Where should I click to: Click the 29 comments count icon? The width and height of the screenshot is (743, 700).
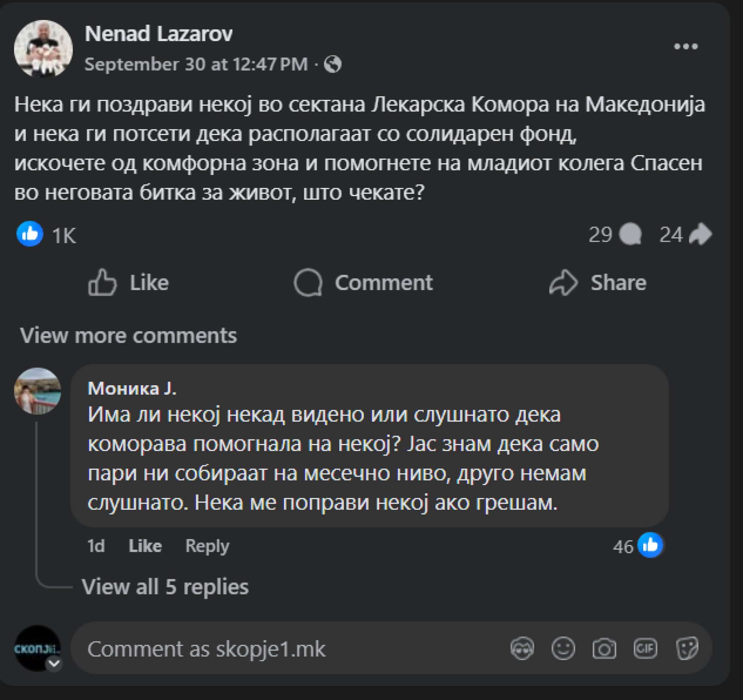(630, 235)
